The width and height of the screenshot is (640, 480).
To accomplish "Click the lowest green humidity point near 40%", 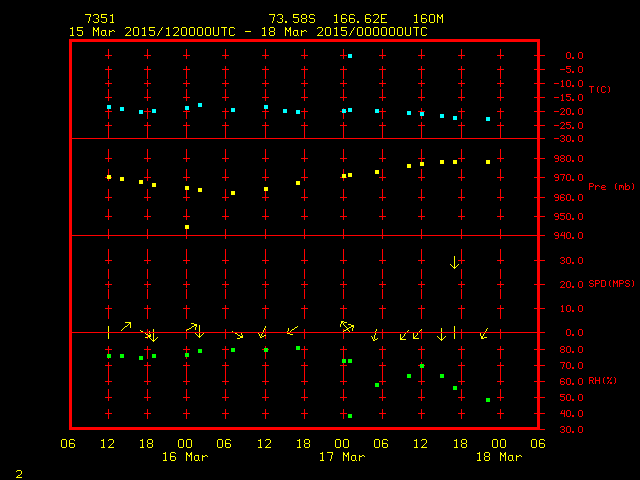I will [x=350, y=415].
